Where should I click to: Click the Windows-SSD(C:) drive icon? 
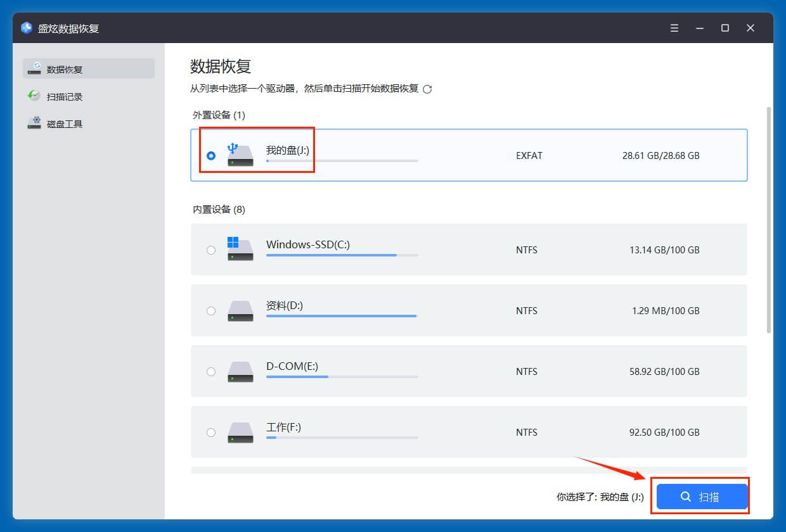pos(240,249)
